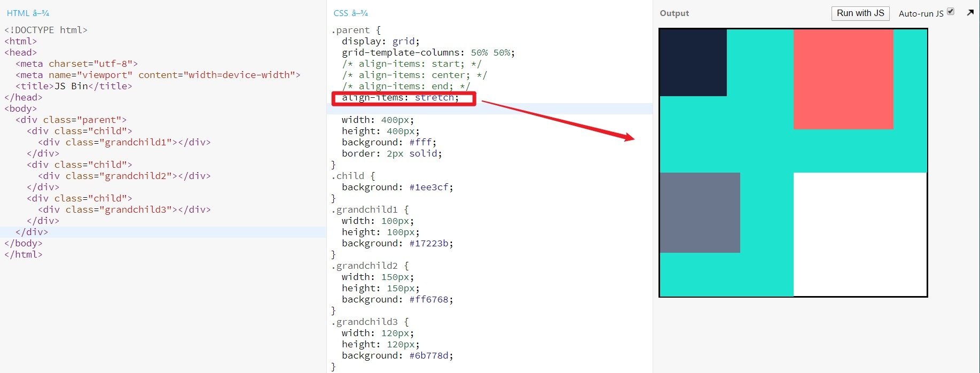980x373 pixels.
Task: Open the HTML panel dropdown label
Action: (28, 13)
